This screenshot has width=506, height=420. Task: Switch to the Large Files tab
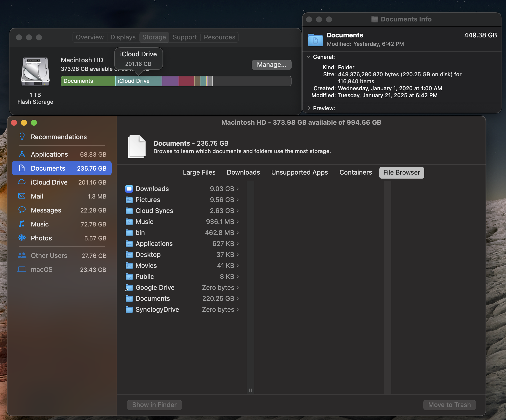(199, 172)
